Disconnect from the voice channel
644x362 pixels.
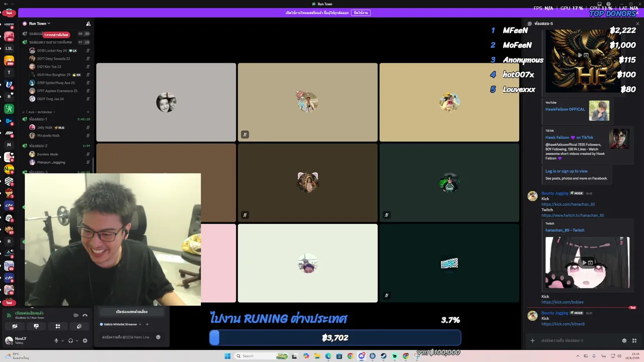coord(85,315)
